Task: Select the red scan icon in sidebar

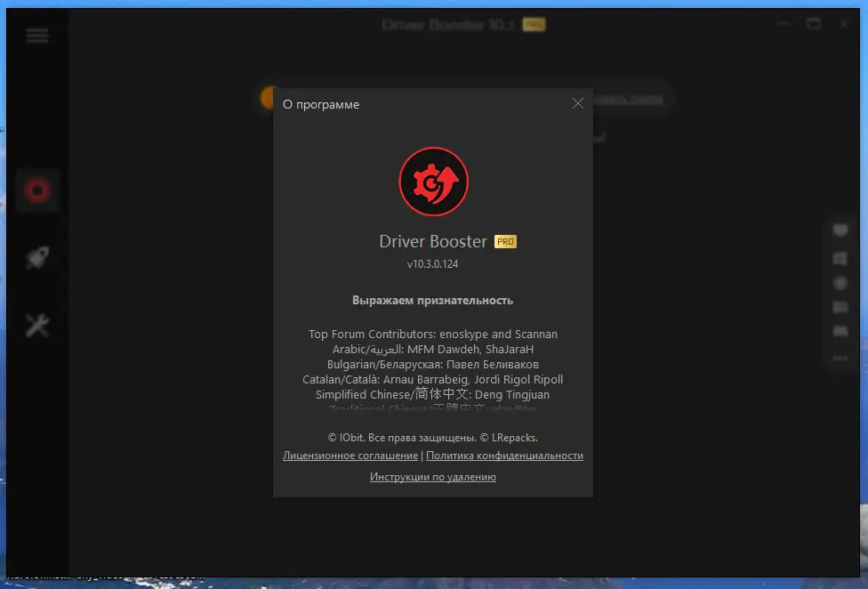Action: (37, 190)
